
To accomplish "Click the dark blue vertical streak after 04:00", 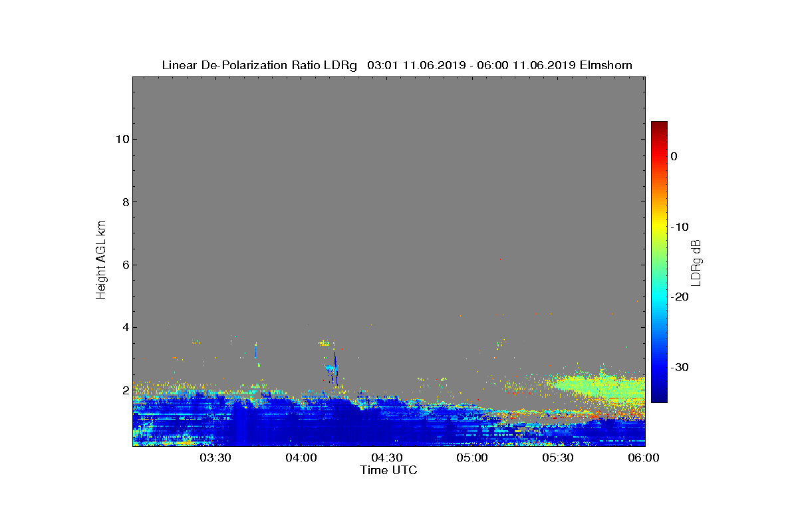I will coord(336,368).
